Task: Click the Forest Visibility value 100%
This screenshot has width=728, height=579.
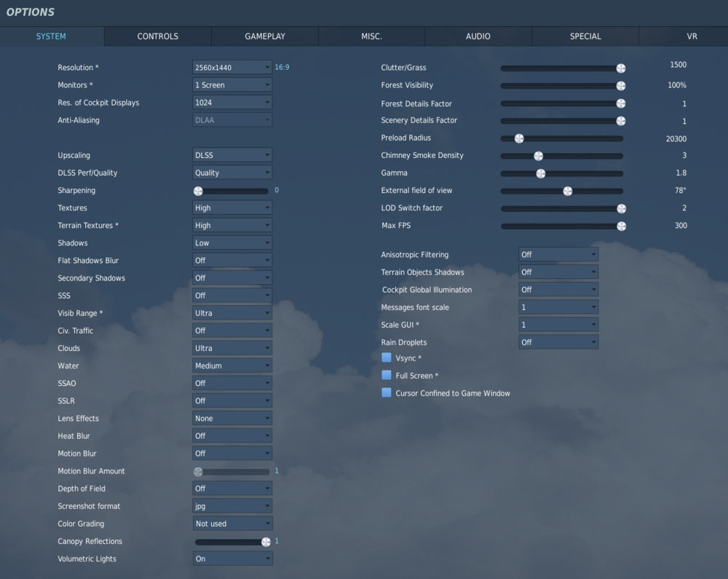Action: point(677,85)
